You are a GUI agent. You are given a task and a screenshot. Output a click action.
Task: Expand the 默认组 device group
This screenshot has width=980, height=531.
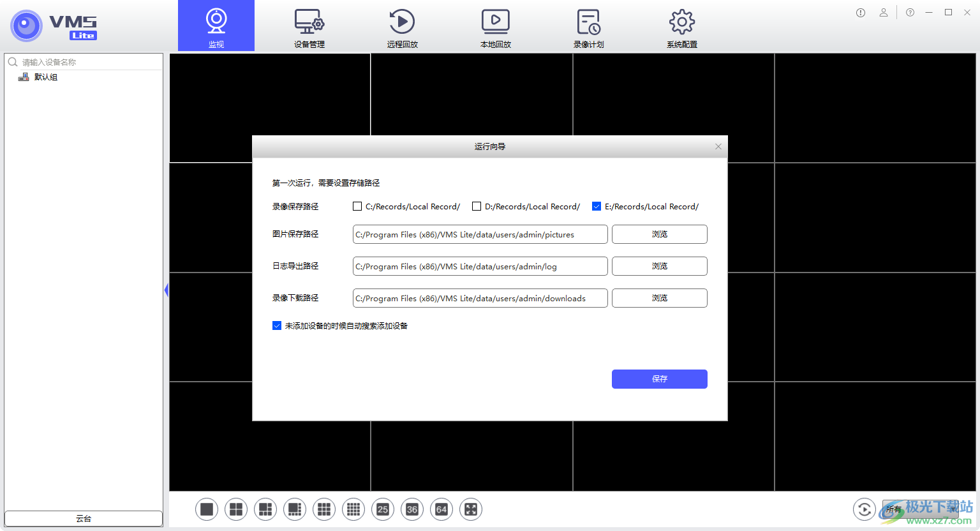45,77
